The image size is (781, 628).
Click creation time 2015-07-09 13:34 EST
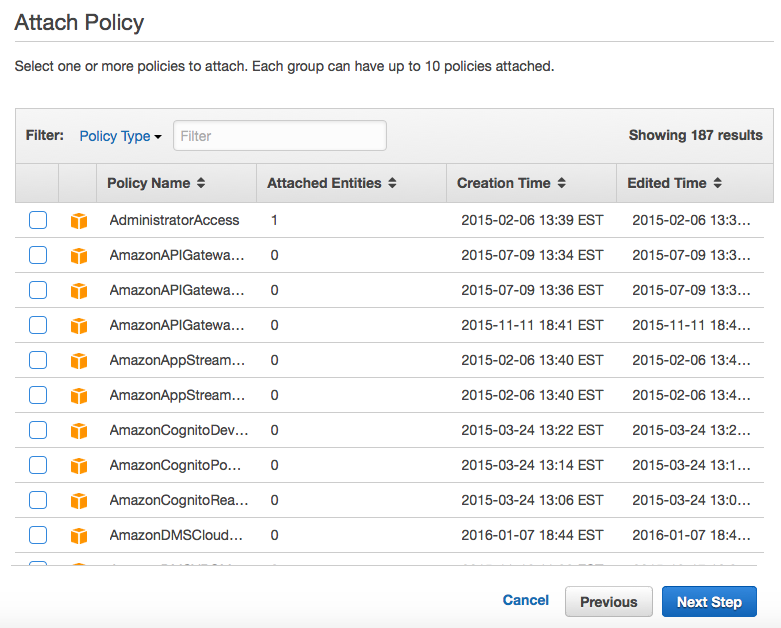click(x=532, y=255)
